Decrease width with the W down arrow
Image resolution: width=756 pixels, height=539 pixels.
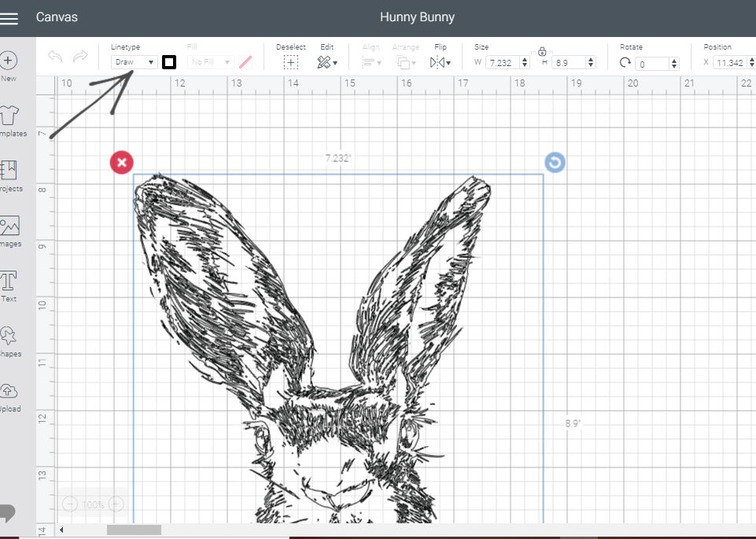[x=525, y=65]
